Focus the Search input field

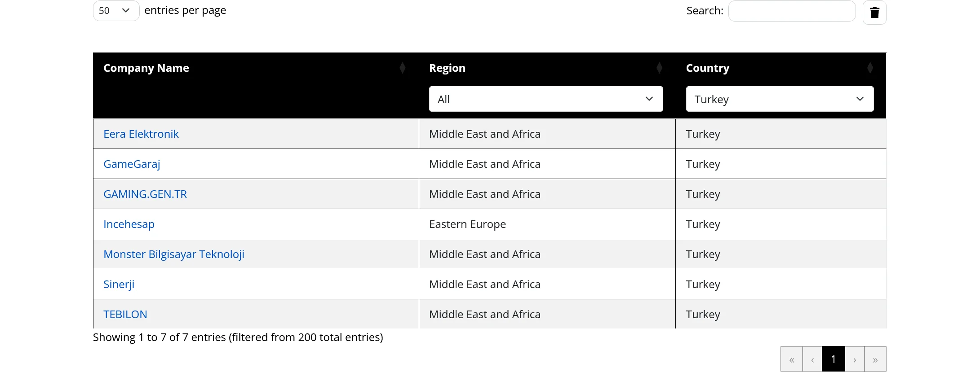point(792,11)
